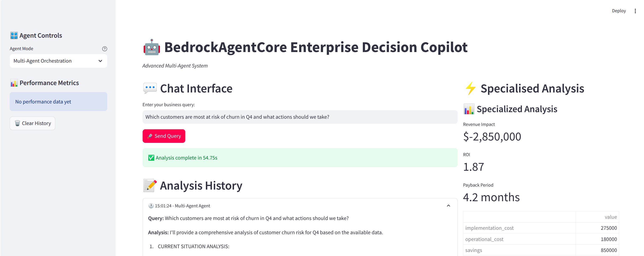Click inside the business query text field
The height and width of the screenshot is (256, 644).
click(x=300, y=117)
